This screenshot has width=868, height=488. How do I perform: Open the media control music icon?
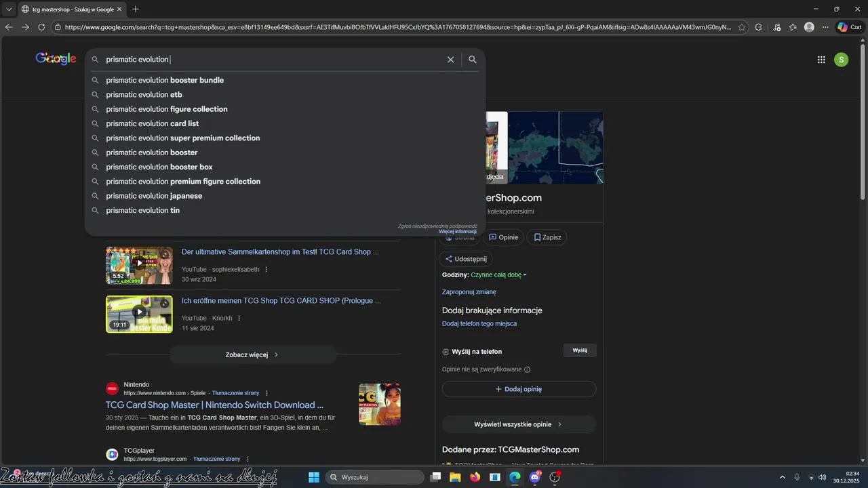coord(776,27)
